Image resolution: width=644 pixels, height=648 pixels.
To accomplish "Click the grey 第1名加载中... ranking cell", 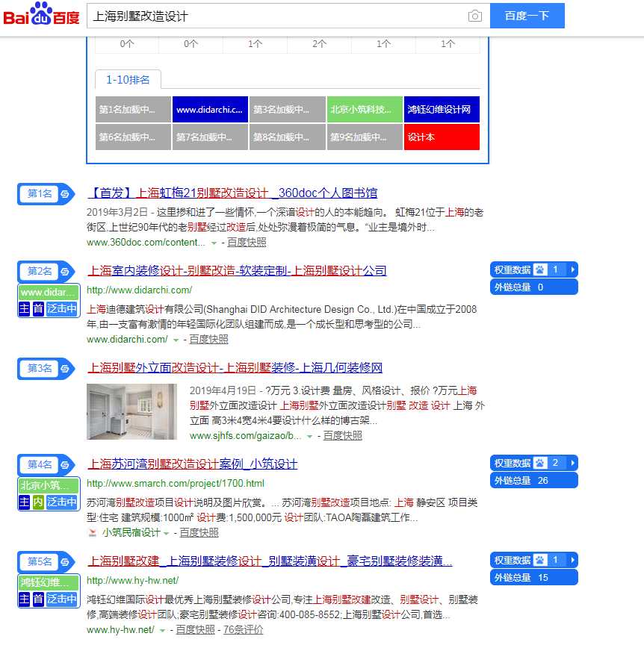I will click(133, 110).
